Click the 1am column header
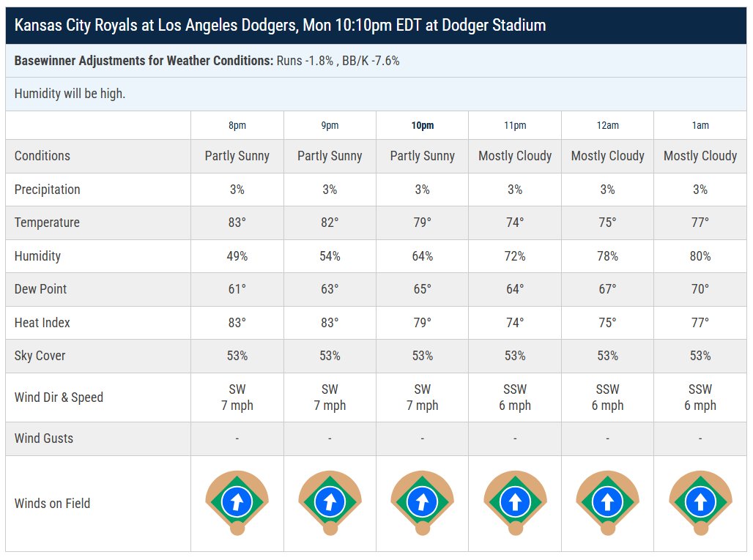This screenshot has width=753, height=560. point(700,126)
